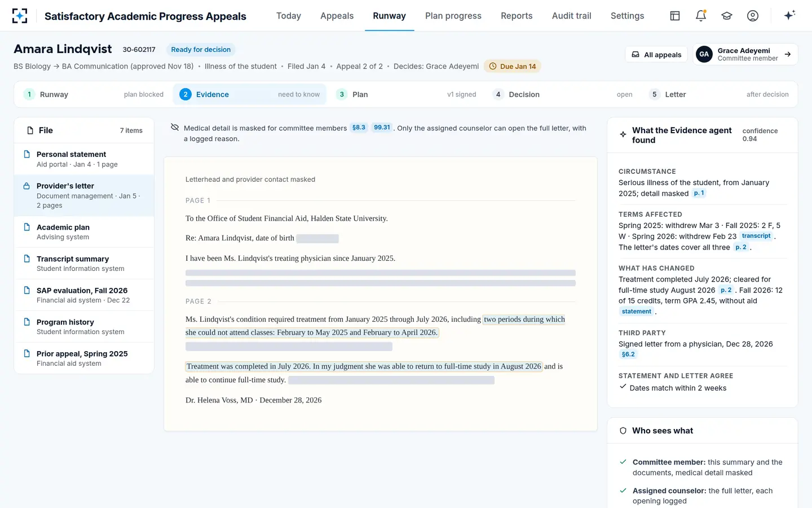Viewport: 812px width, 508px height.
Task: Click the file icon in the File panel header
Action: (x=30, y=130)
